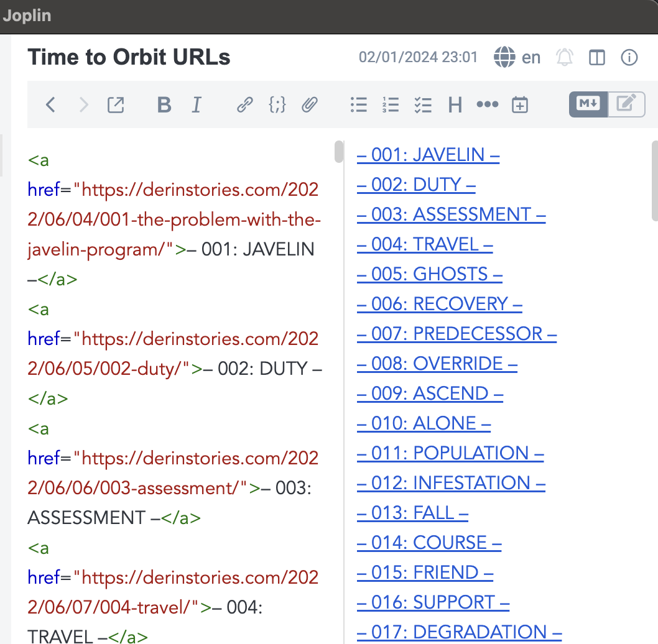This screenshot has height=644, width=658.
Task: Attach a file to the note
Action: click(309, 104)
